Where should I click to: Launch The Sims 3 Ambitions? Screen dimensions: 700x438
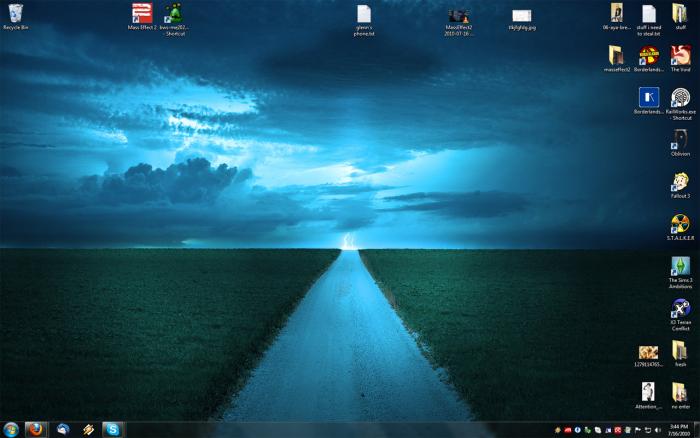pos(680,267)
